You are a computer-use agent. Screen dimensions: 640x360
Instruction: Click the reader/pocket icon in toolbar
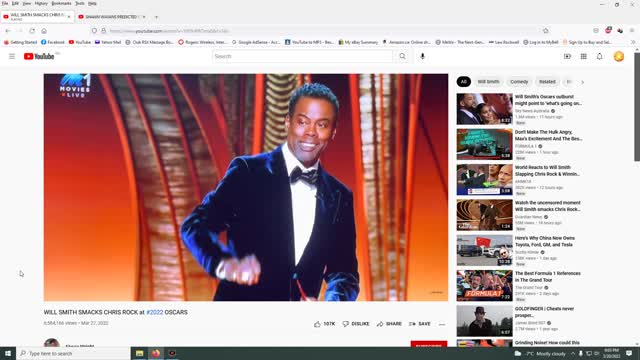point(596,31)
